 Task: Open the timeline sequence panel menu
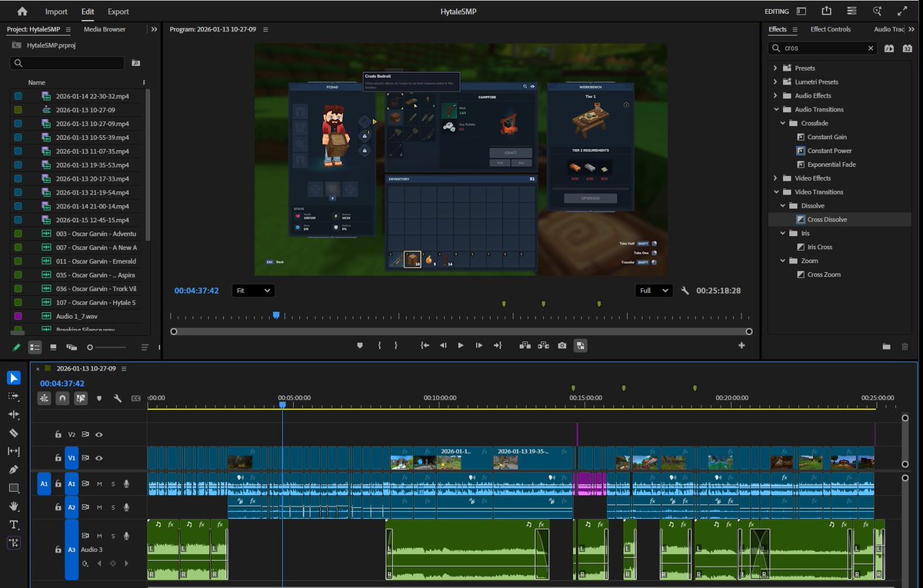point(124,369)
